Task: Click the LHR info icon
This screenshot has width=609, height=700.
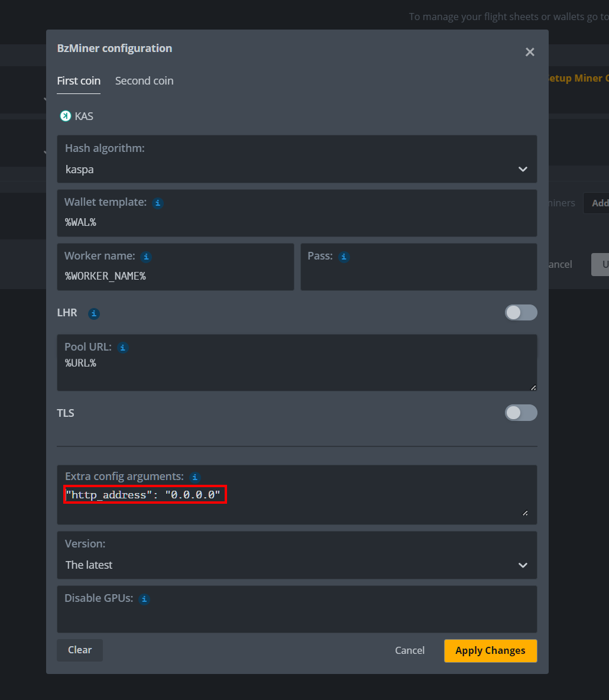Action: (94, 314)
